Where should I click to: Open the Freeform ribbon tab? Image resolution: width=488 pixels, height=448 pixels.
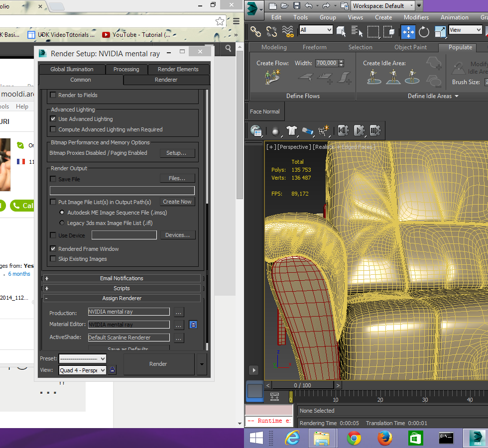coord(315,47)
